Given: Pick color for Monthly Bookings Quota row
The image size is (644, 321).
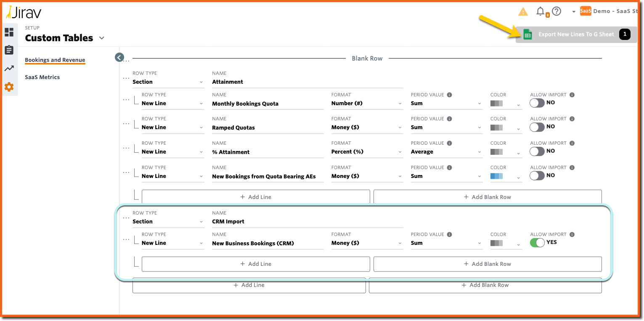Looking at the screenshot, I should [x=506, y=103].
